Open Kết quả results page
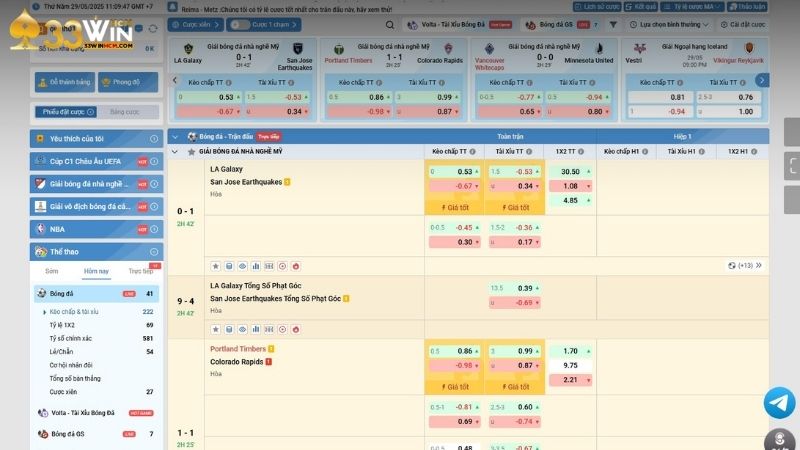This screenshot has width=800, height=450. tap(641, 7)
